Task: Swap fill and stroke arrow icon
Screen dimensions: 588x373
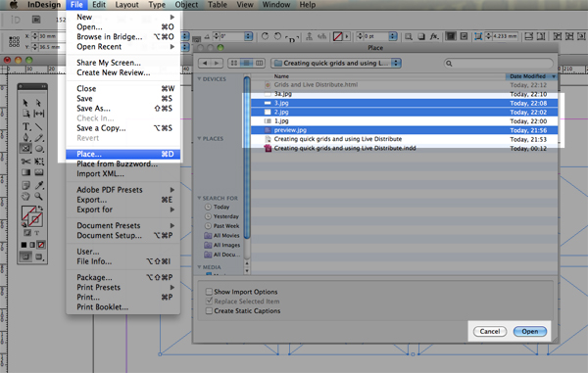Action: [x=40, y=209]
